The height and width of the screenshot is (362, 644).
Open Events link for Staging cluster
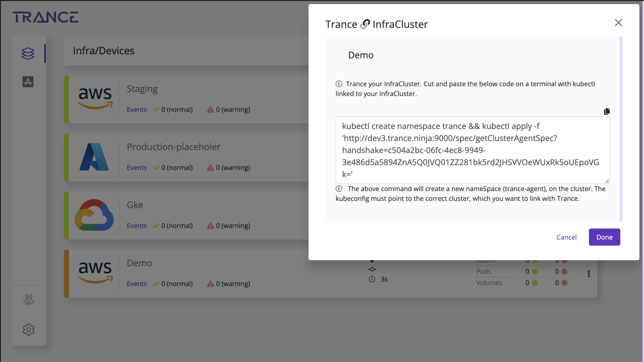pyautogui.click(x=137, y=110)
